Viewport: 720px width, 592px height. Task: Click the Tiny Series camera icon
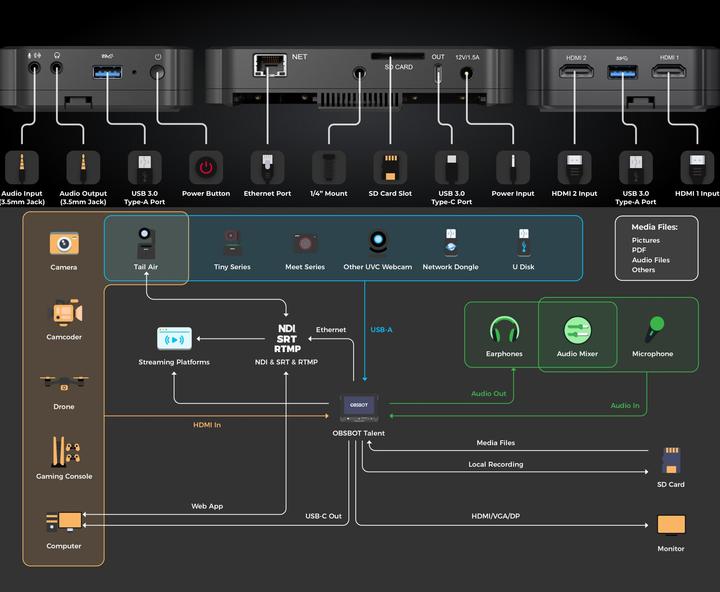click(x=232, y=242)
